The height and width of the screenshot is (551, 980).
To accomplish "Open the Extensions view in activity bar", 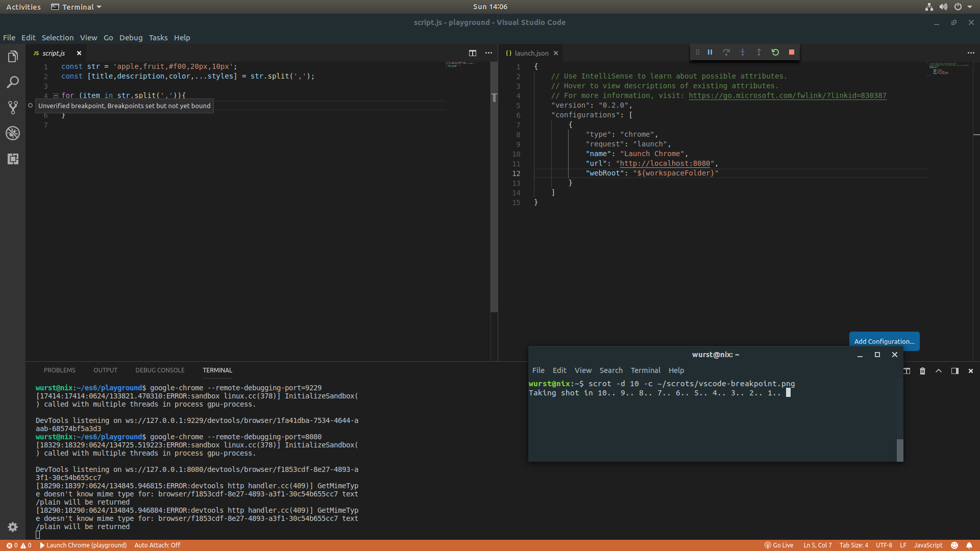I will point(13,159).
